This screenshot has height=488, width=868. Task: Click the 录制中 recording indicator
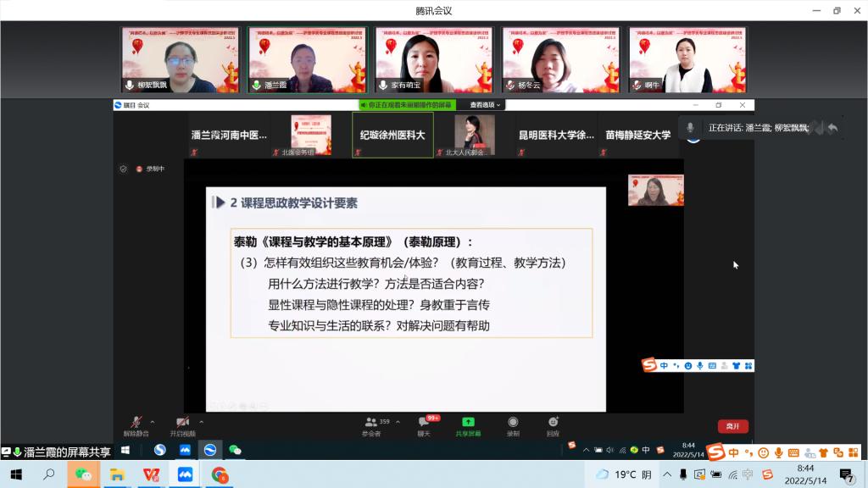coord(151,169)
